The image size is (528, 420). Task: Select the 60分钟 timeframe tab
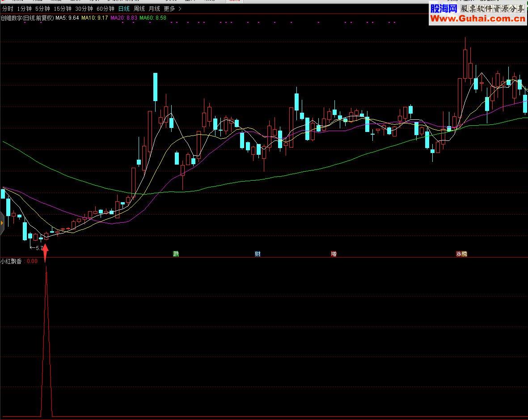click(106, 9)
